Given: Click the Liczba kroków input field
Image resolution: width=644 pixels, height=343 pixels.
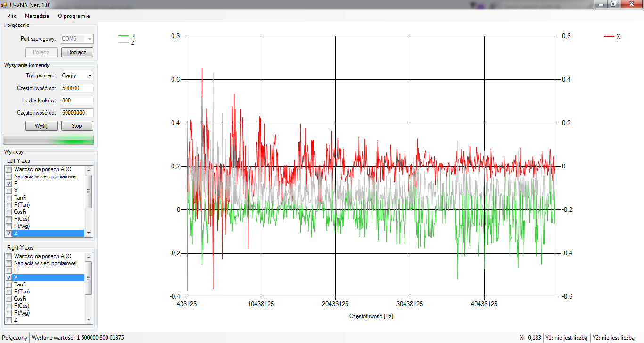Looking at the screenshot, I should click(x=77, y=100).
